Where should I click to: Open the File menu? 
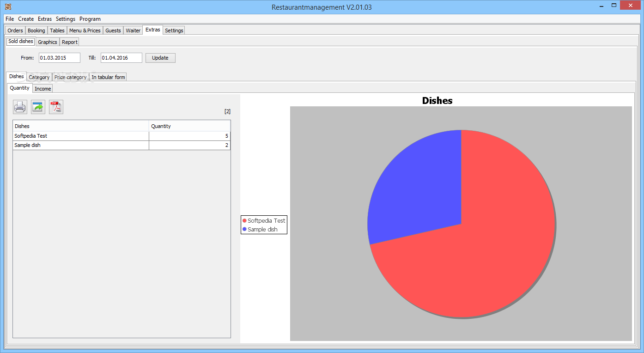(x=10, y=19)
